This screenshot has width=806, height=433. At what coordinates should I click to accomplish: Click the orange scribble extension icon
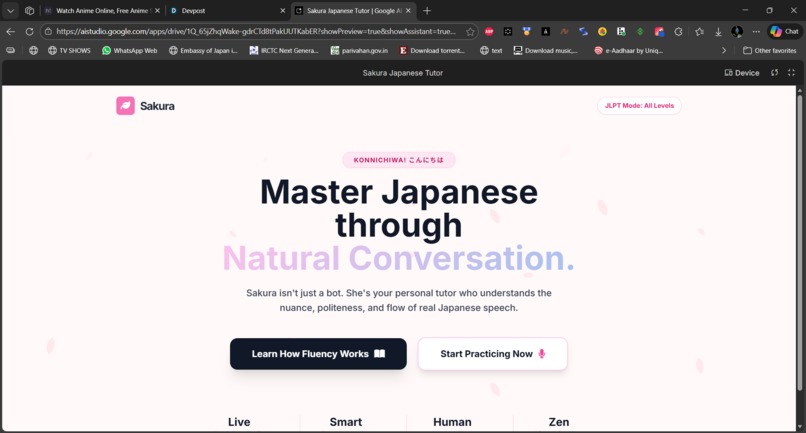[x=564, y=31]
